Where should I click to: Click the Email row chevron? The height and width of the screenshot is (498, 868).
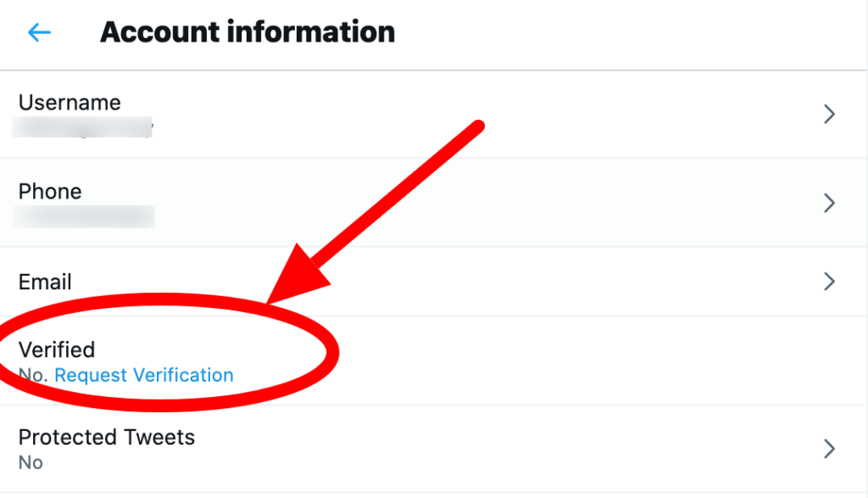pos(830,282)
